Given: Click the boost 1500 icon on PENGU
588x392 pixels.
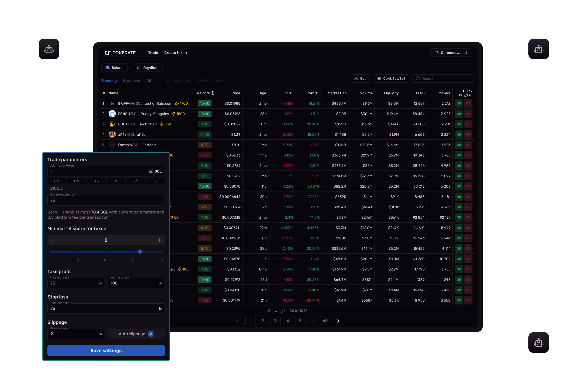Looking at the screenshot, I should point(173,114).
